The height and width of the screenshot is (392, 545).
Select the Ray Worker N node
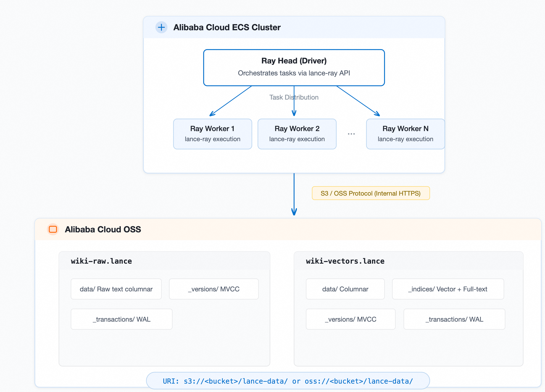tap(405, 134)
